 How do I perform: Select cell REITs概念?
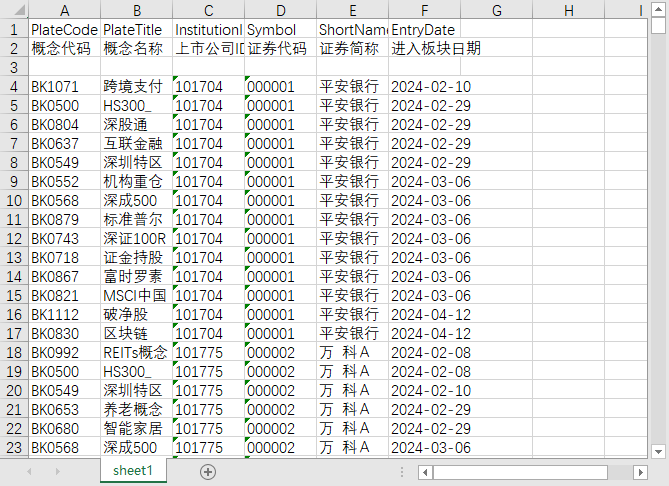coord(137,352)
